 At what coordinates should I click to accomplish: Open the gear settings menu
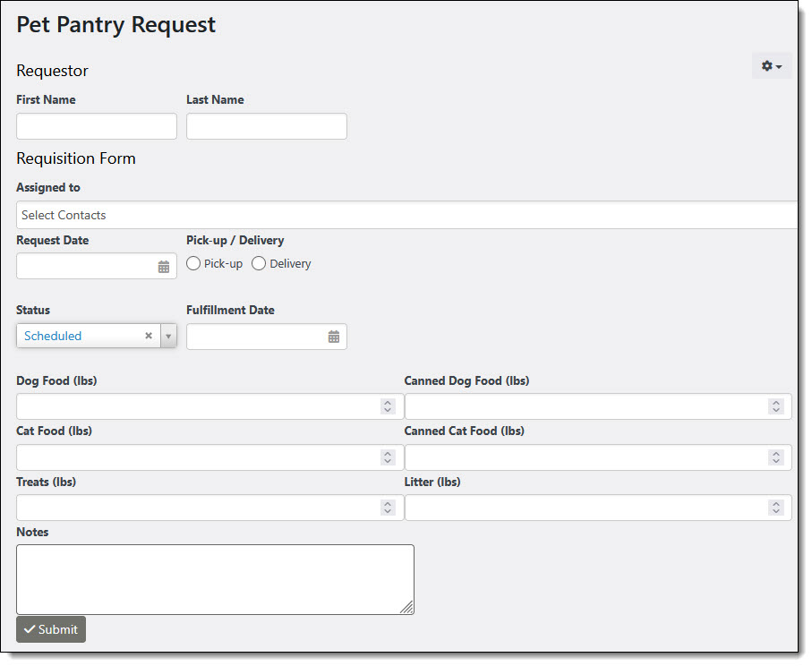[771, 66]
